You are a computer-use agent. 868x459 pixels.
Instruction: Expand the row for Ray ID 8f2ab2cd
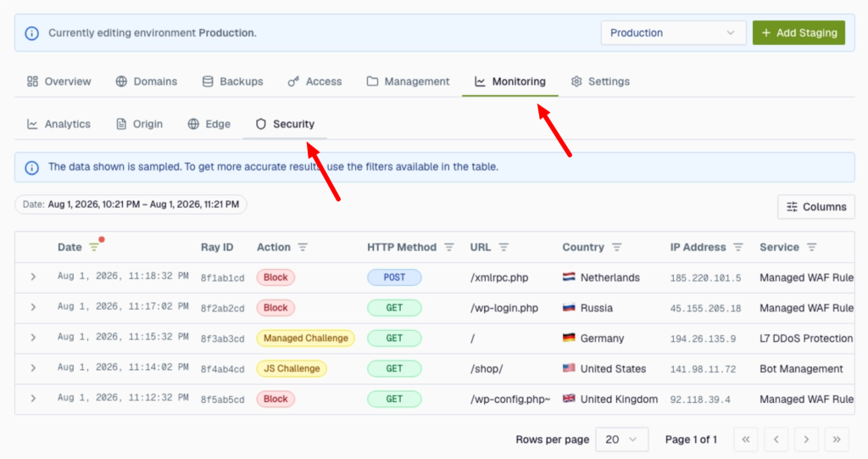[33, 307]
